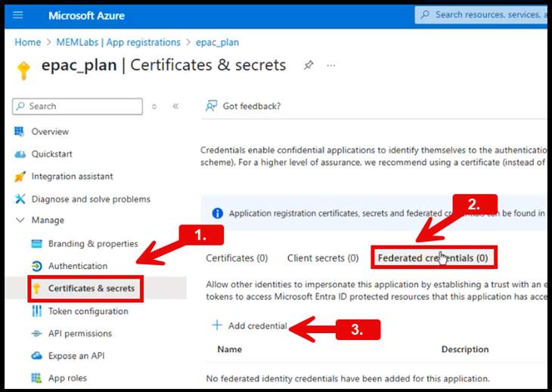This screenshot has width=552, height=392.
Task: Collapse the sidebar with the double-chevron
Action: [175, 106]
